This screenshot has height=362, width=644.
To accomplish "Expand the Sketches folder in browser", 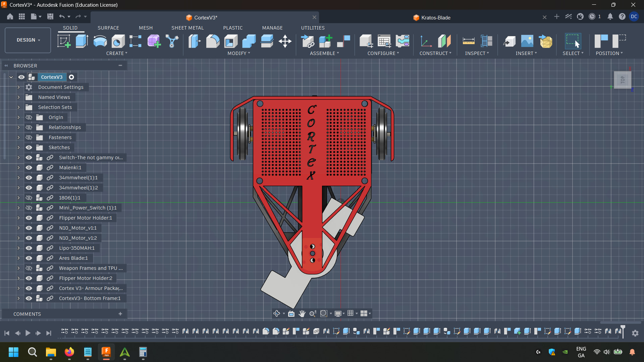I will click(18, 147).
